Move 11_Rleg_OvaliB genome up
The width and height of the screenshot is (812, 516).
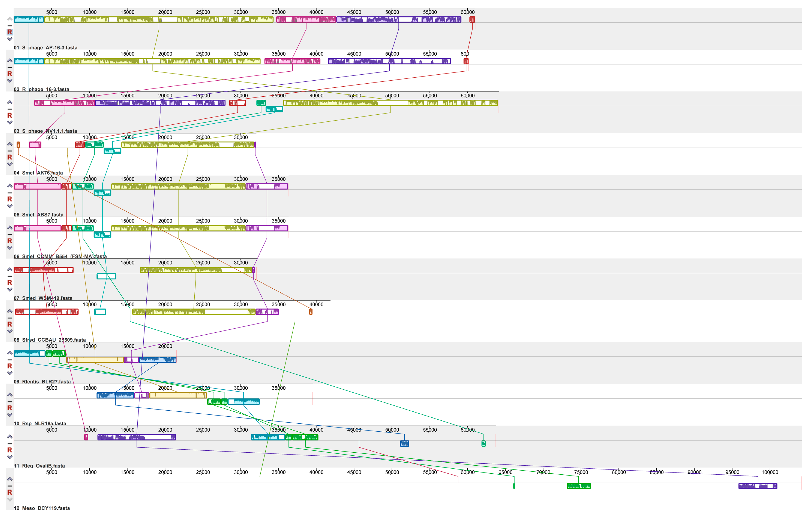coord(10,437)
